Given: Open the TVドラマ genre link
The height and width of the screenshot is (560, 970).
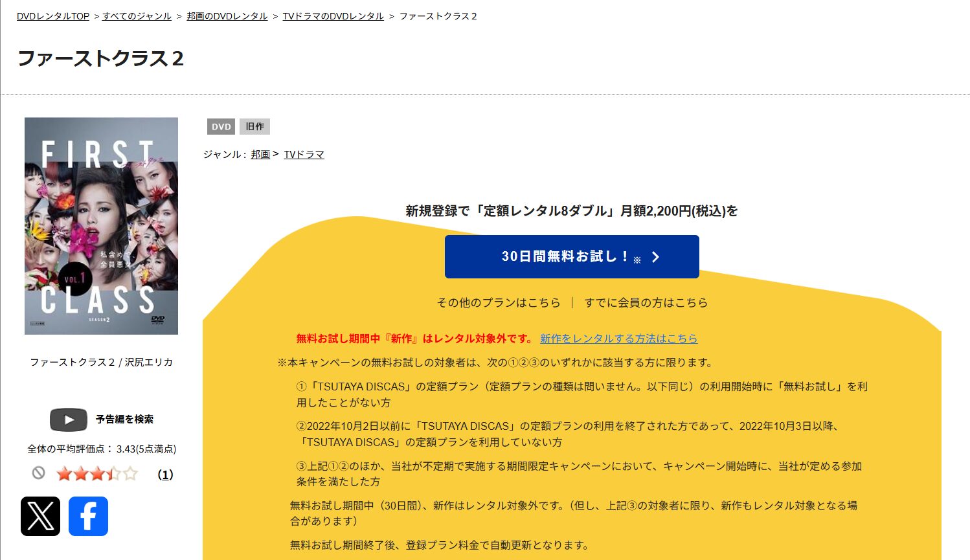Looking at the screenshot, I should click(304, 154).
